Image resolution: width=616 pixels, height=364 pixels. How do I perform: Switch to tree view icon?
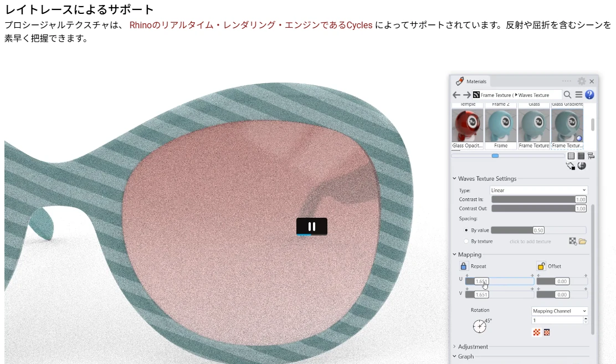pos(591,156)
